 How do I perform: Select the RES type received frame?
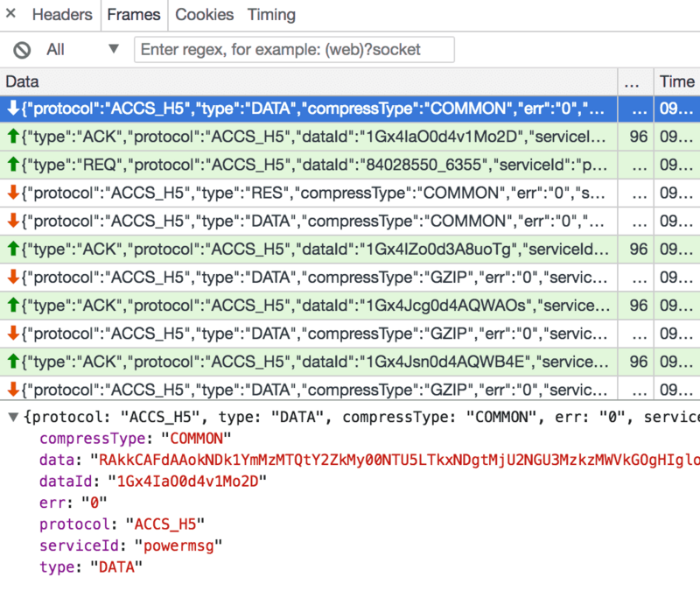point(350,193)
